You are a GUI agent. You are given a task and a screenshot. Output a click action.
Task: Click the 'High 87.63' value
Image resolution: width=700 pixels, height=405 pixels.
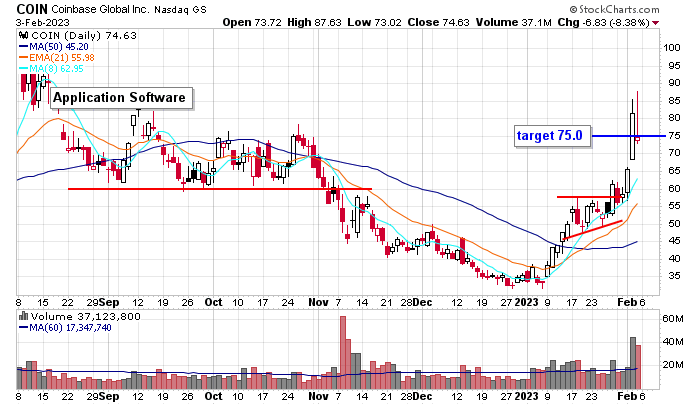point(314,22)
